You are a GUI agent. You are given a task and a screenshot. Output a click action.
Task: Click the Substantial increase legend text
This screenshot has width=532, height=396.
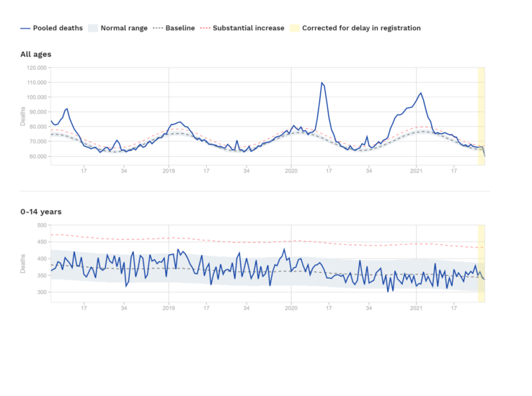click(x=249, y=28)
